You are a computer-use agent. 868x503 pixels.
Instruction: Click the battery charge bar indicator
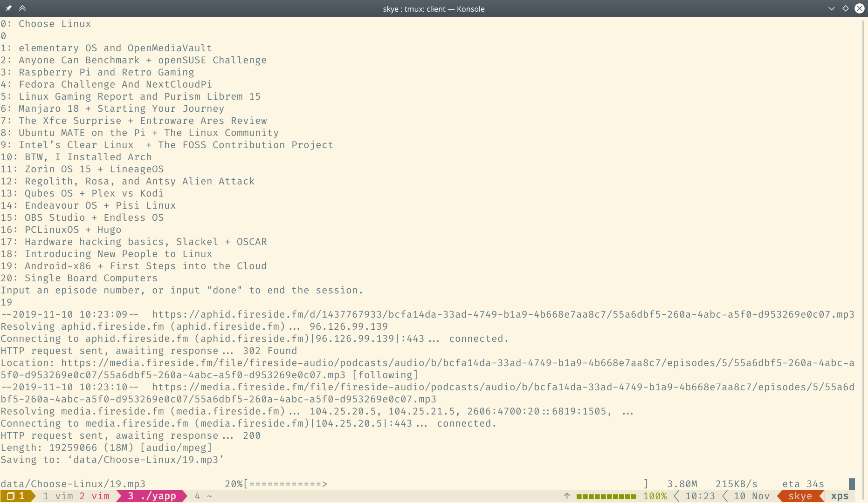606,496
